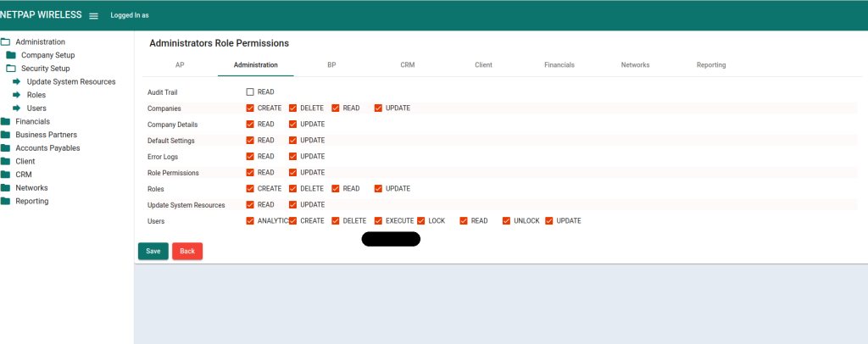Open the Reporting permissions tab
Image resolution: width=868 pixels, height=344 pixels.
711,64
